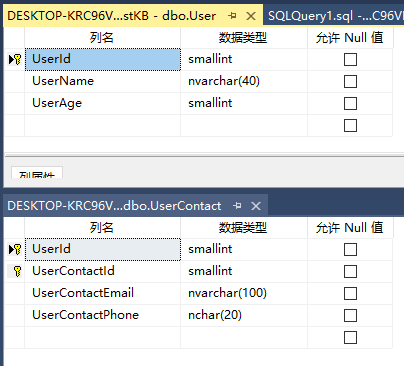Select the UserId column name in UserContact

pos(103,249)
